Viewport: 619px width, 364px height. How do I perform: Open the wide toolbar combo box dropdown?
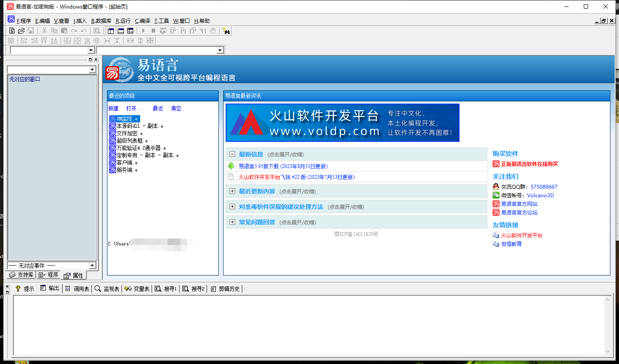[220, 50]
